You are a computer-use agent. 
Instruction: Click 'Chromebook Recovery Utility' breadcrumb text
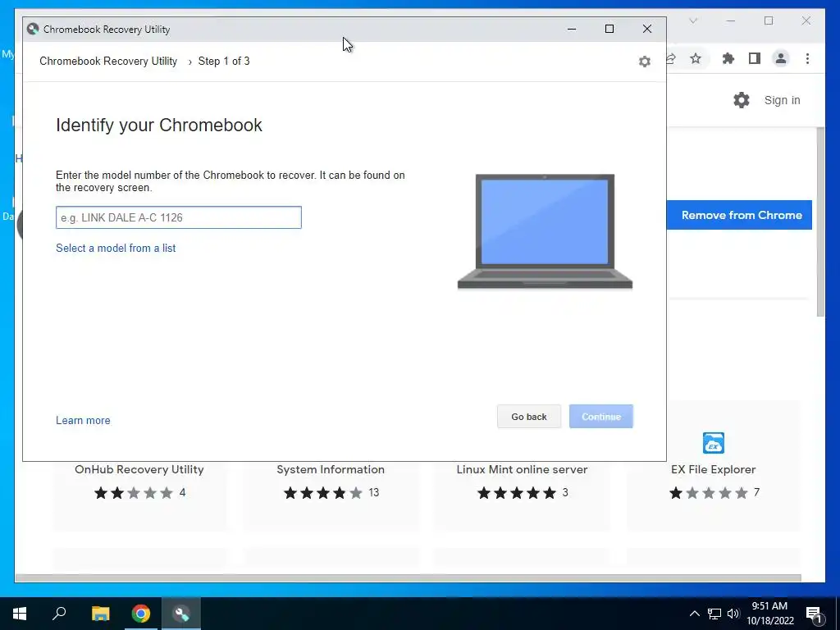coord(108,61)
